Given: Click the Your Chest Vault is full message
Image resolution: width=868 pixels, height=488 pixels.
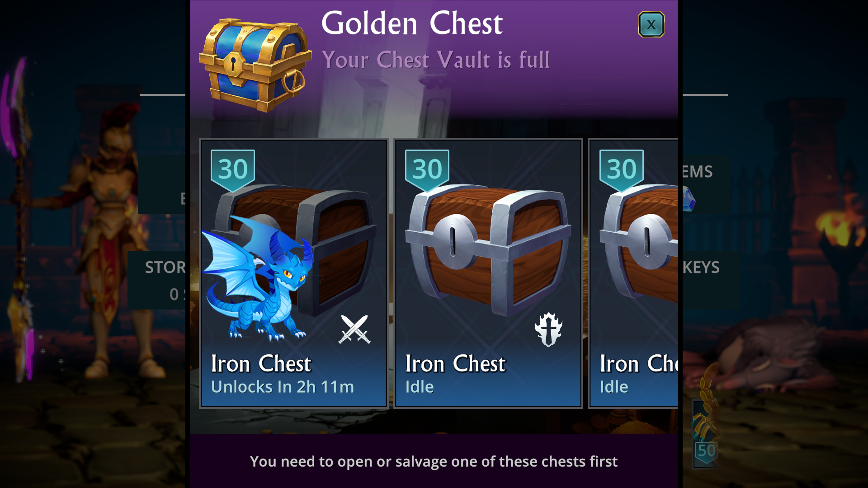Looking at the screenshot, I should coord(436,60).
